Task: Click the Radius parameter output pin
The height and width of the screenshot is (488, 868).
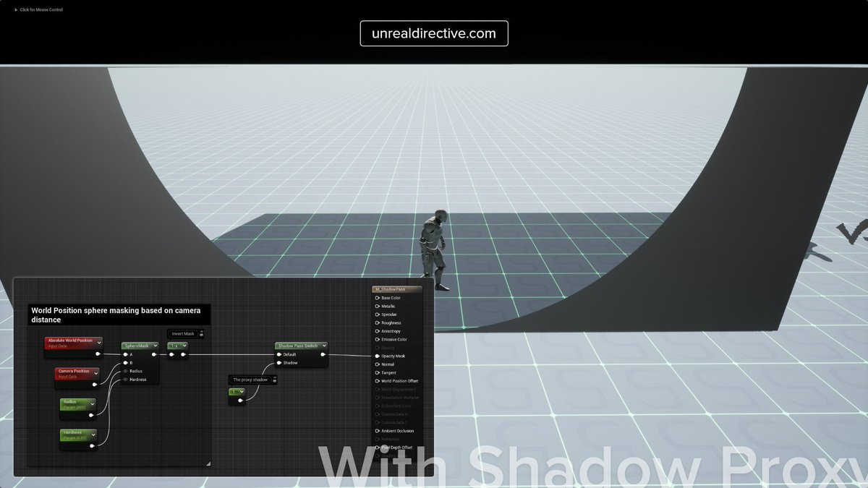Action: coord(91,416)
